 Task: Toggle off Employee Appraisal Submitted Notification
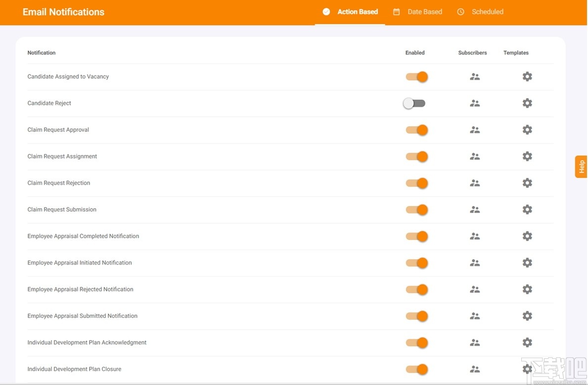pyautogui.click(x=416, y=316)
